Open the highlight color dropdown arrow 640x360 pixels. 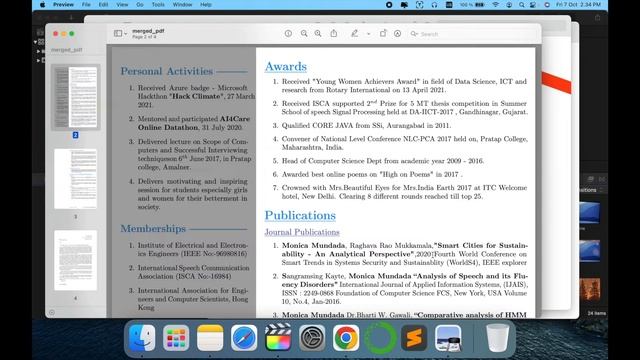(x=369, y=34)
